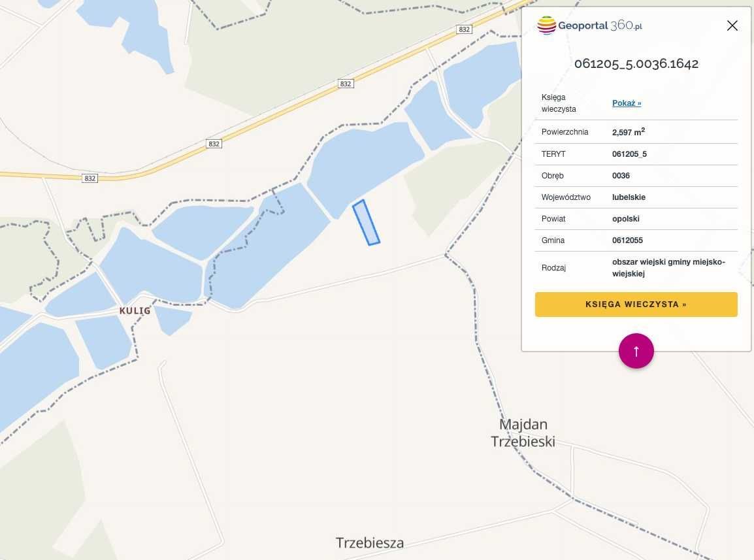Select the Rodzaj description text
The image size is (754, 560).
pos(668,268)
